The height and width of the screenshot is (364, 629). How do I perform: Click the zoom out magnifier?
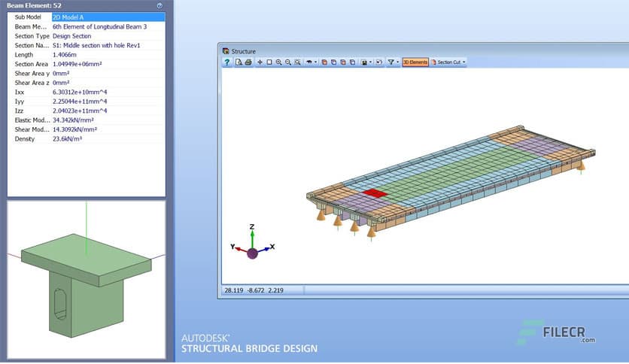pyautogui.click(x=288, y=62)
